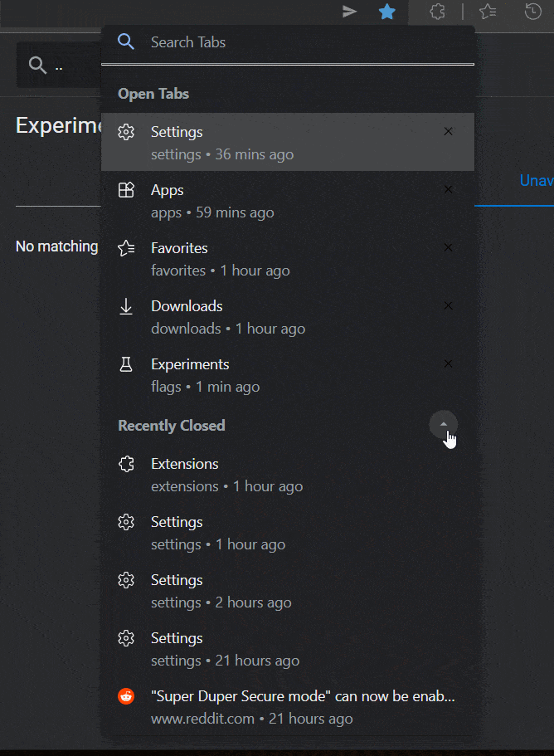Switch to the Downloads open tab

[288, 317]
